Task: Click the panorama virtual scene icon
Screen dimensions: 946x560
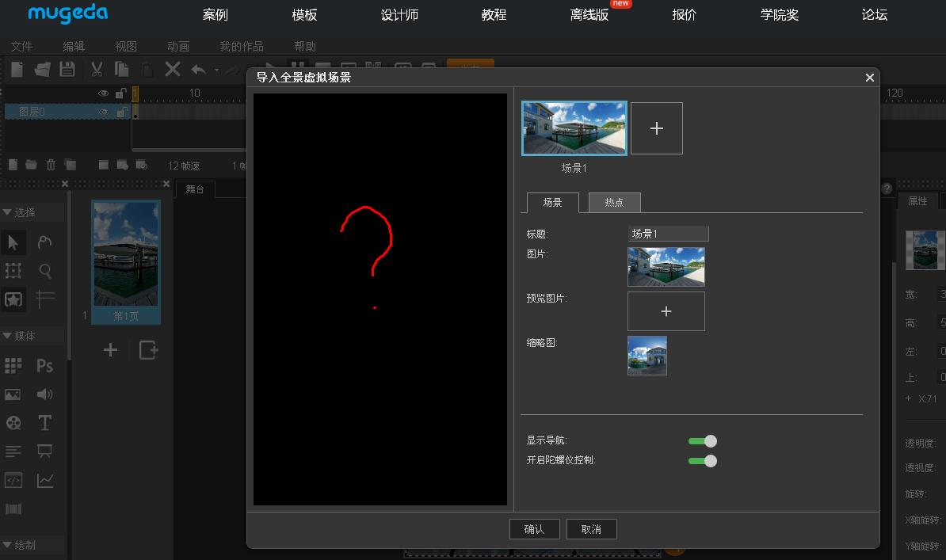Action: point(13,509)
